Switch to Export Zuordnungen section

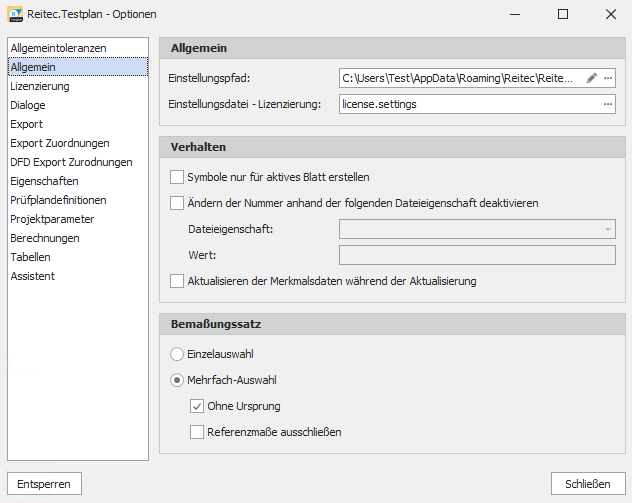pos(59,143)
